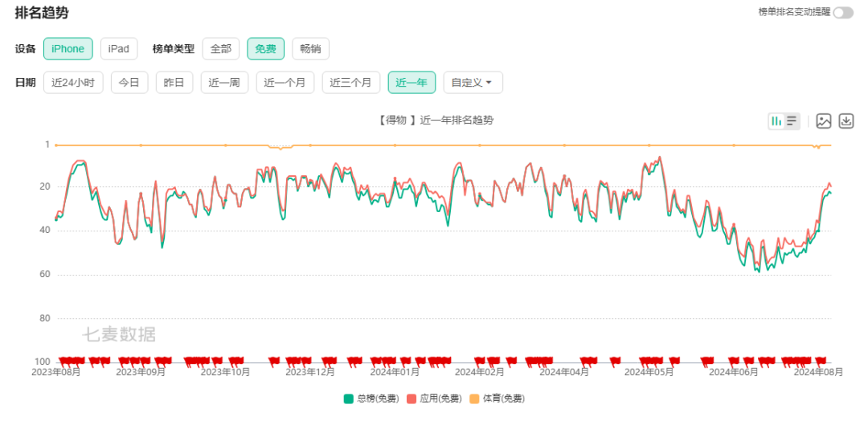Set date range to 近24小时
Image resolution: width=868 pixels, height=421 pixels.
tap(73, 82)
